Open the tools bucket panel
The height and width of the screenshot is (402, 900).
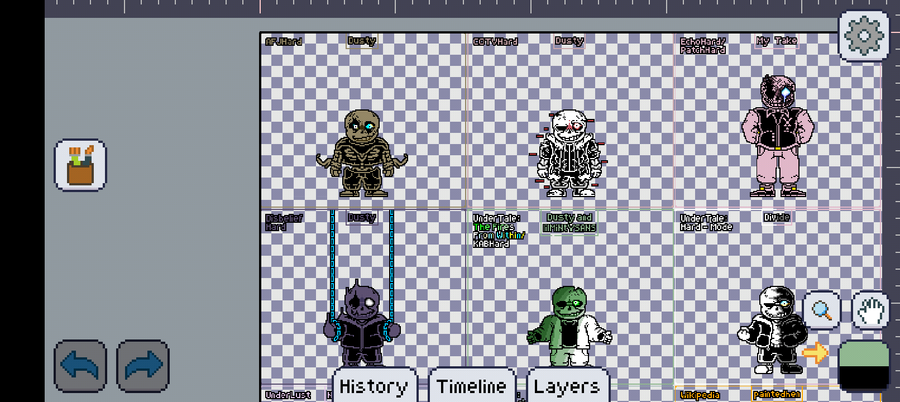[80, 165]
